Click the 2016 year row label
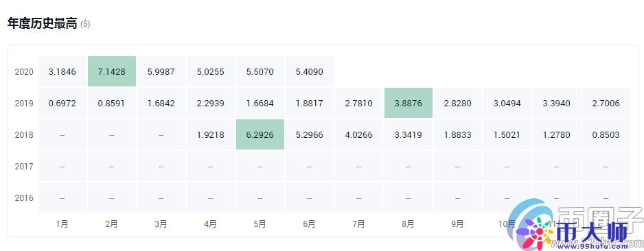Image resolution: width=644 pixels, height=251 pixels. [x=24, y=198]
